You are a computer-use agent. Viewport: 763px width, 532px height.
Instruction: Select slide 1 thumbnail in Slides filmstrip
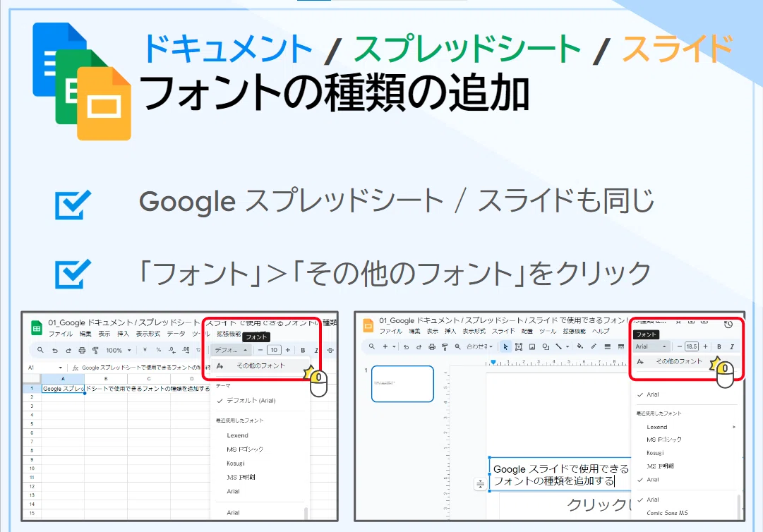pos(402,384)
